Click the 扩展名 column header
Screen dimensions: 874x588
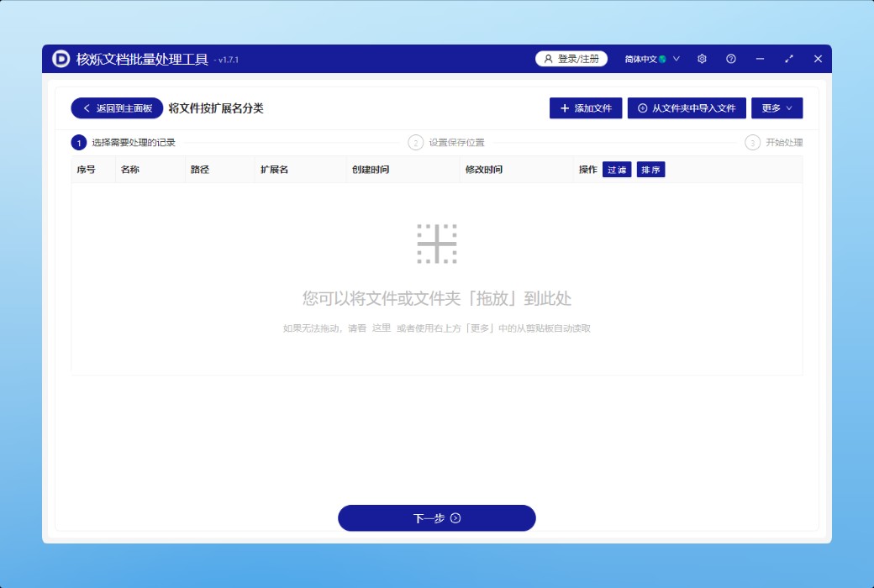(275, 170)
